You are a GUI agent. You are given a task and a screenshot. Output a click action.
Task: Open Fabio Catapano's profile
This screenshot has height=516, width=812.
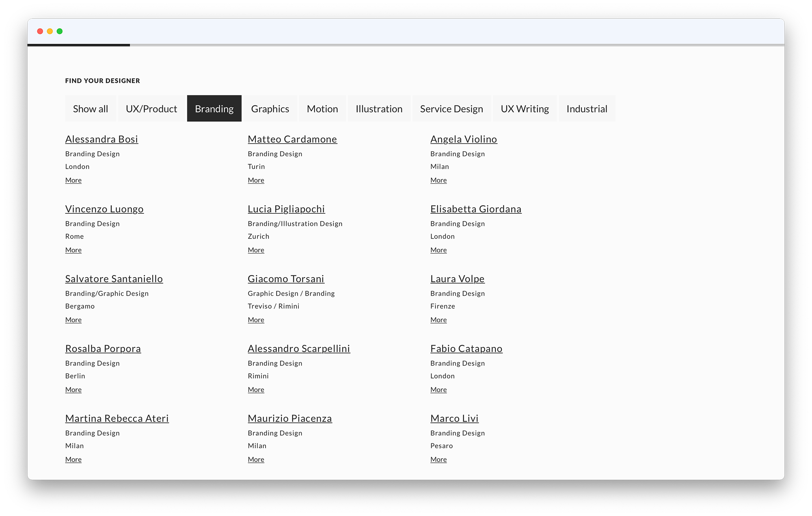tap(466, 348)
